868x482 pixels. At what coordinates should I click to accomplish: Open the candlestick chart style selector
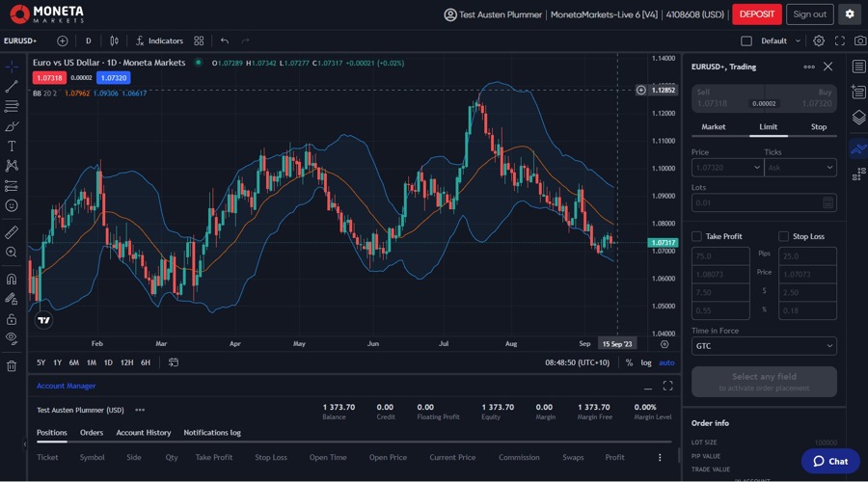(x=114, y=40)
